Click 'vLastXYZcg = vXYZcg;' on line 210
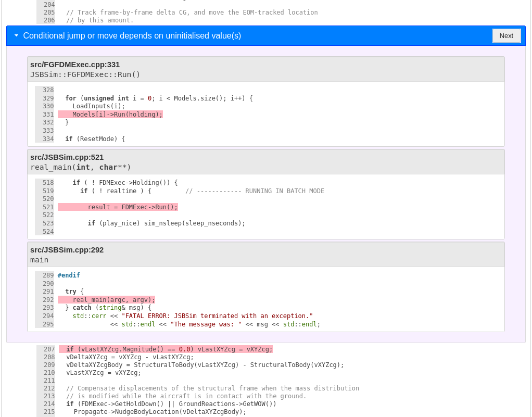The width and height of the screenshot is (532, 417). pos(104,373)
